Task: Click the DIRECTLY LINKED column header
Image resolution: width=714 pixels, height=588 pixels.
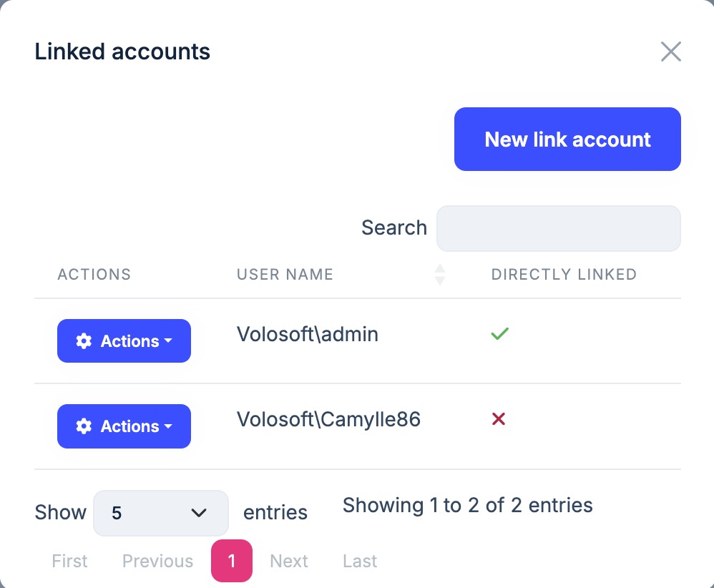Action: click(564, 274)
